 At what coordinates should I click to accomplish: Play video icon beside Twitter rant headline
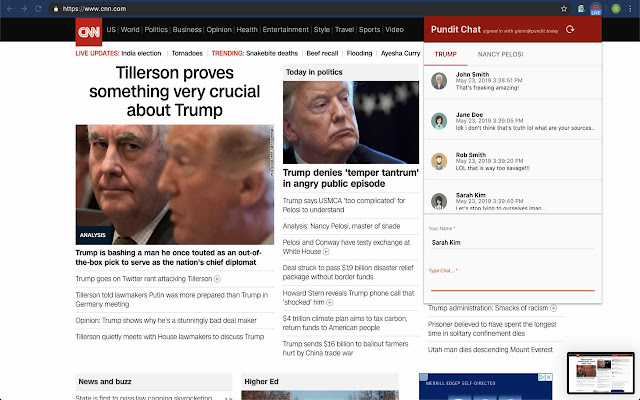[x=218, y=279]
